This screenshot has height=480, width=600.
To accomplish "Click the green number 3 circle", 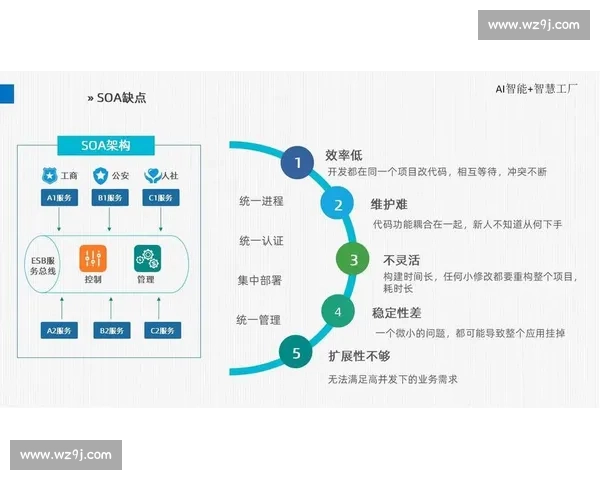I will pyautogui.click(x=353, y=260).
